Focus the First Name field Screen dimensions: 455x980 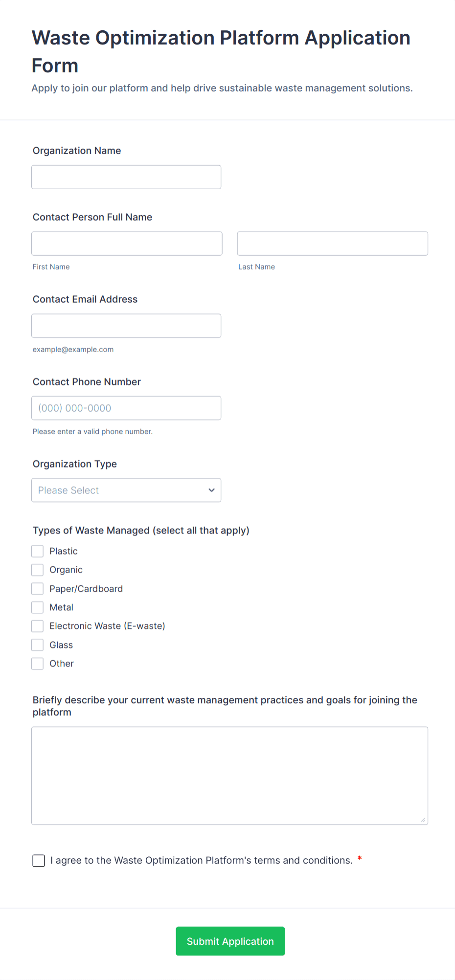pos(126,243)
